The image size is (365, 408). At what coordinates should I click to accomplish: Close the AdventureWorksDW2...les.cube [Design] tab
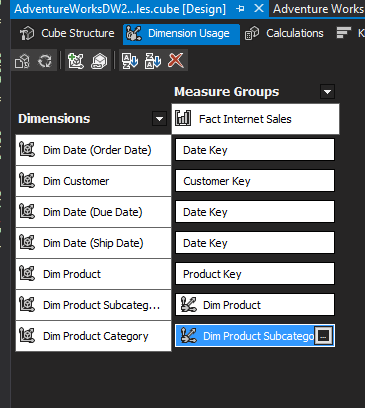tap(259, 9)
